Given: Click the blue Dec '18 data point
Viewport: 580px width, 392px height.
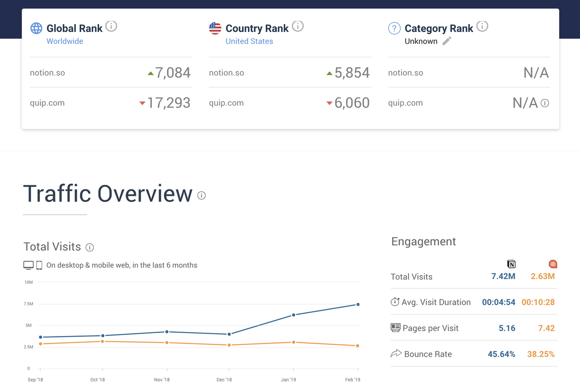Looking at the screenshot, I should 229,334.
